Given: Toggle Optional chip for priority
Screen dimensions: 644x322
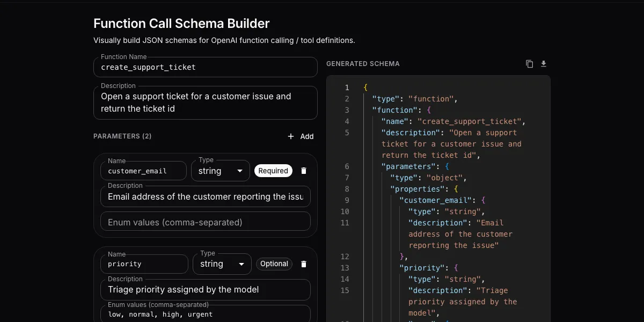Looking at the screenshot, I should point(274,264).
